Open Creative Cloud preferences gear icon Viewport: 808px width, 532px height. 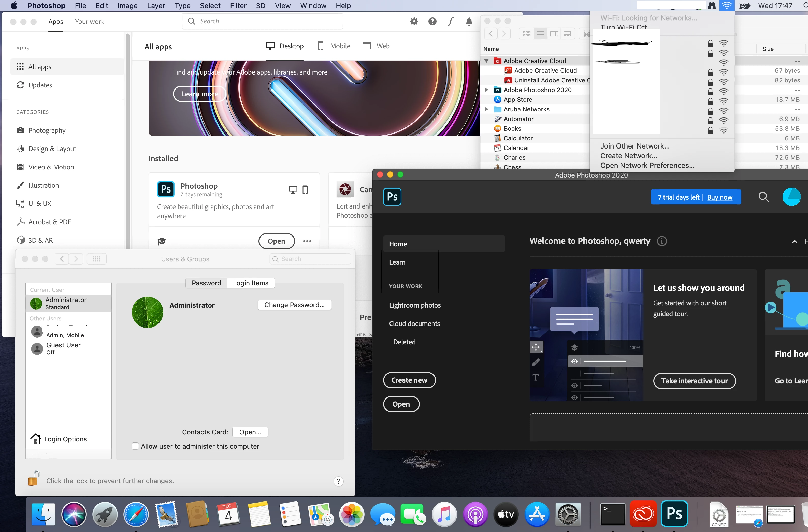point(414,21)
